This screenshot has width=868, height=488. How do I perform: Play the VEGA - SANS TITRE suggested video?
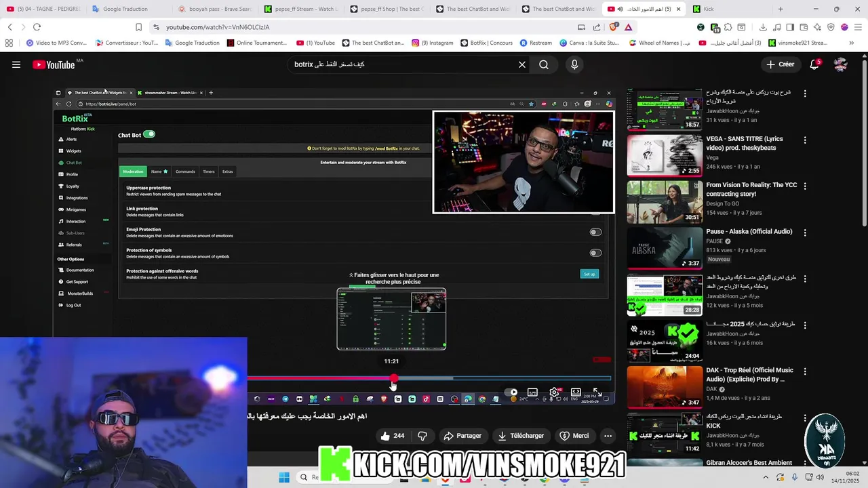tap(665, 155)
